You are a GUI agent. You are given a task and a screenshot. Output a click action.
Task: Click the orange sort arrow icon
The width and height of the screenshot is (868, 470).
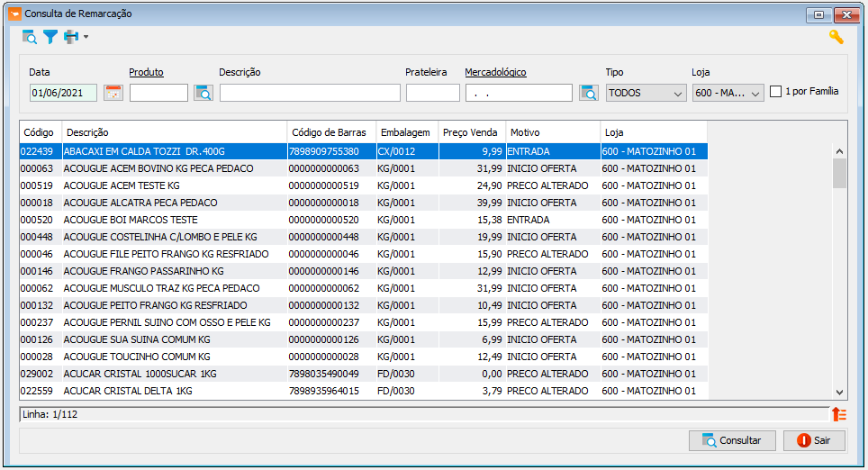839,414
